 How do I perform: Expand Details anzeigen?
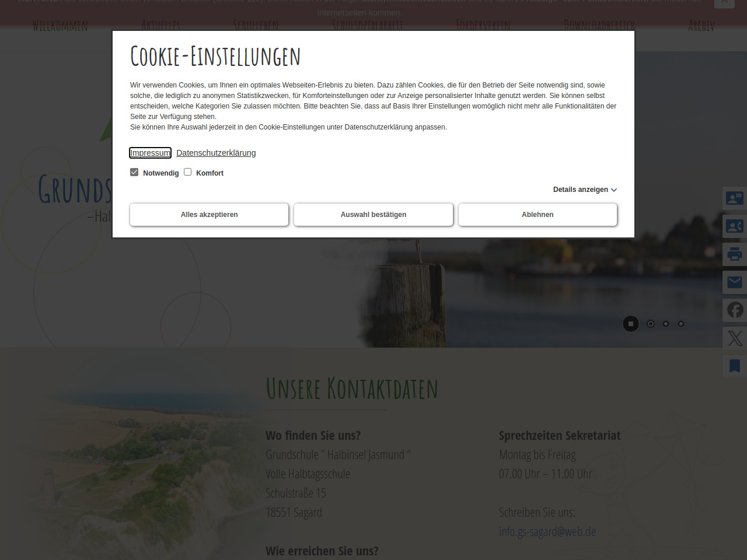(585, 190)
